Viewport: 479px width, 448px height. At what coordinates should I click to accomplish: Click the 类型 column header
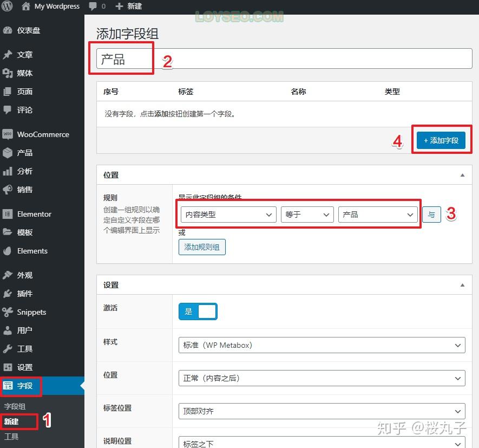coord(392,92)
